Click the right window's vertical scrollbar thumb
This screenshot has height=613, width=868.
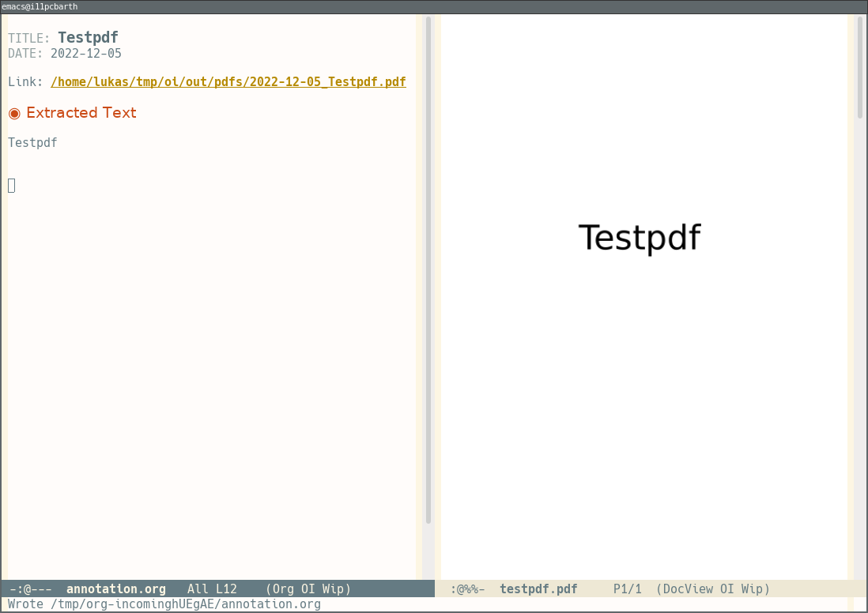pyautogui.click(x=859, y=67)
